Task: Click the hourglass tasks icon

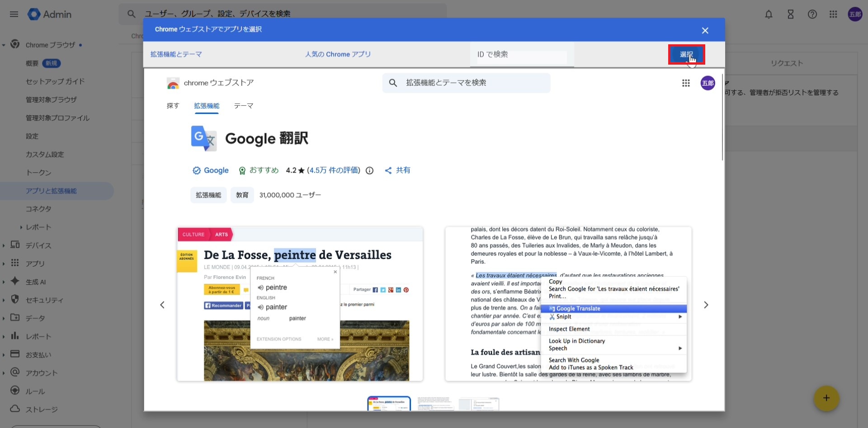Action: click(x=790, y=14)
